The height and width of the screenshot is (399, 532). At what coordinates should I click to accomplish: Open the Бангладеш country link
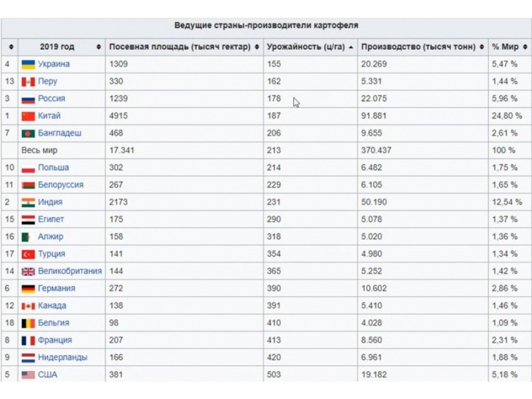click(60, 134)
